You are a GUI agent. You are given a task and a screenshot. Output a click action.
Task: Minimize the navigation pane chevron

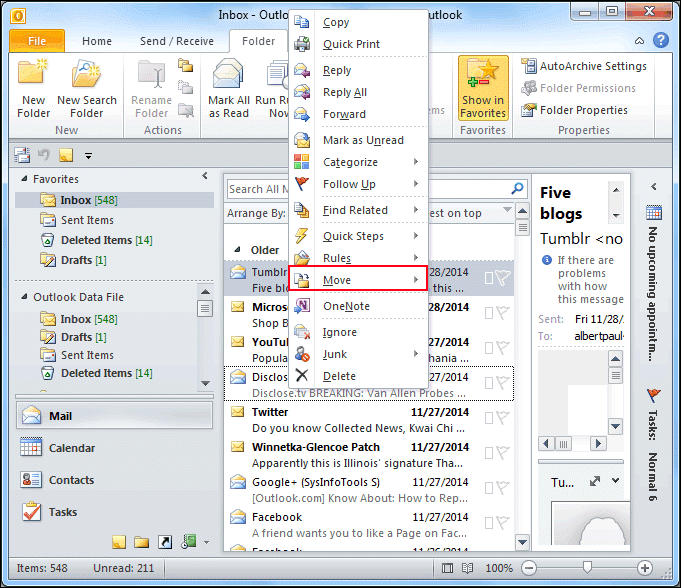pyautogui.click(x=205, y=176)
